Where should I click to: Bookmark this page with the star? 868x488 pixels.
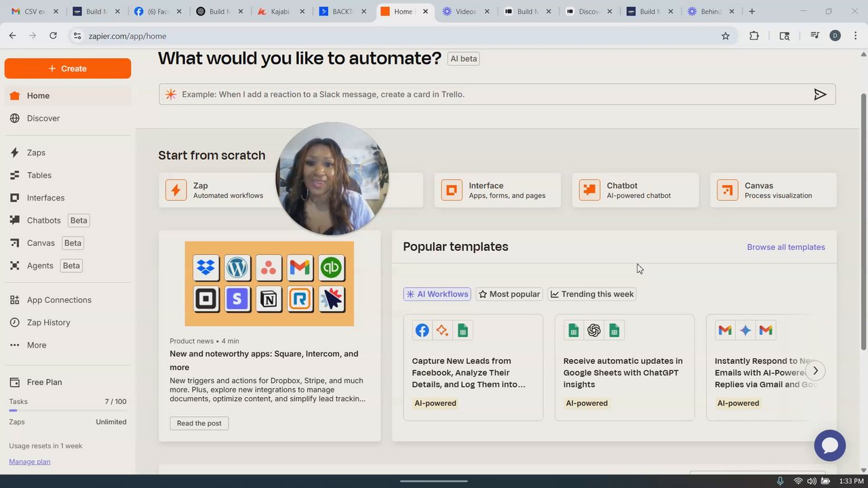(x=726, y=36)
